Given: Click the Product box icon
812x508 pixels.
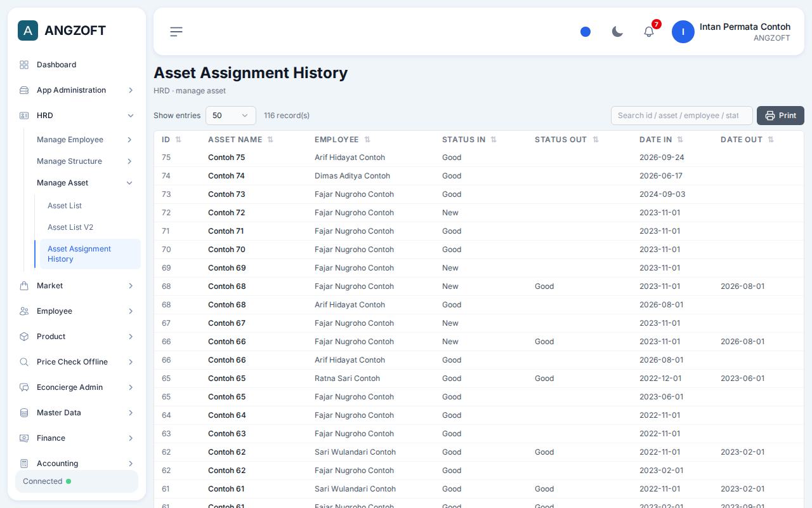Looking at the screenshot, I should [24, 337].
